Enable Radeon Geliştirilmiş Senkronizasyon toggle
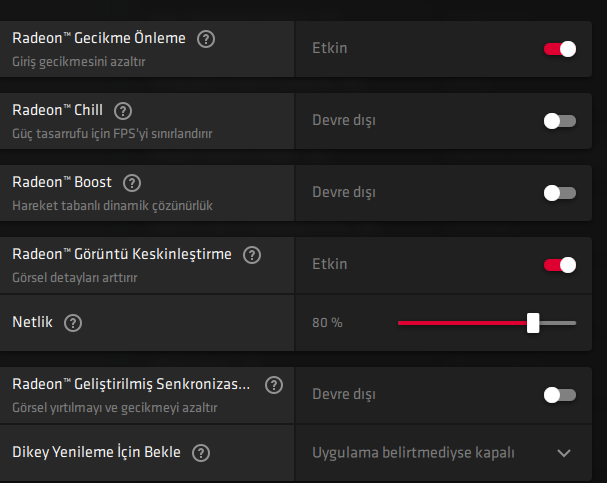 click(x=559, y=394)
